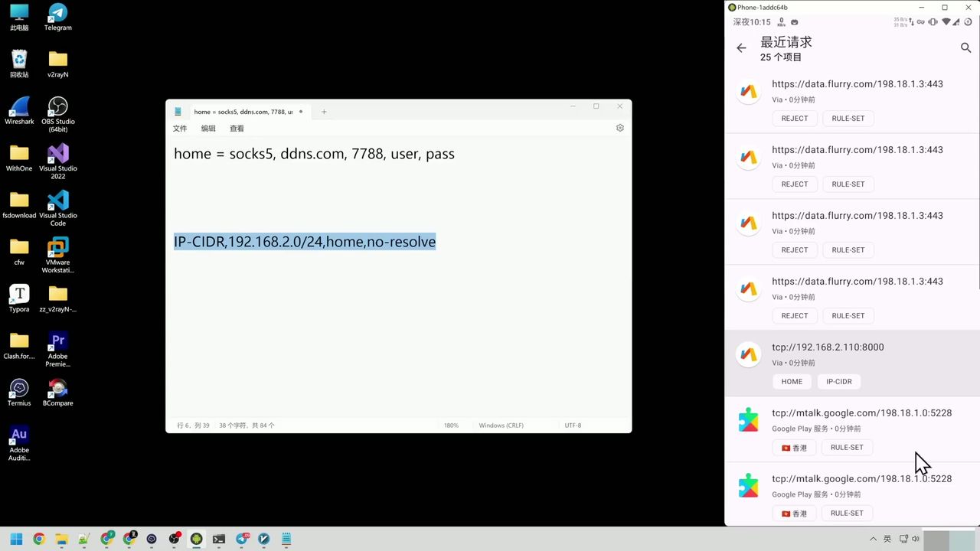Tap REJECT on the first data.flurry.com request
980x551 pixels.
pos(794,119)
